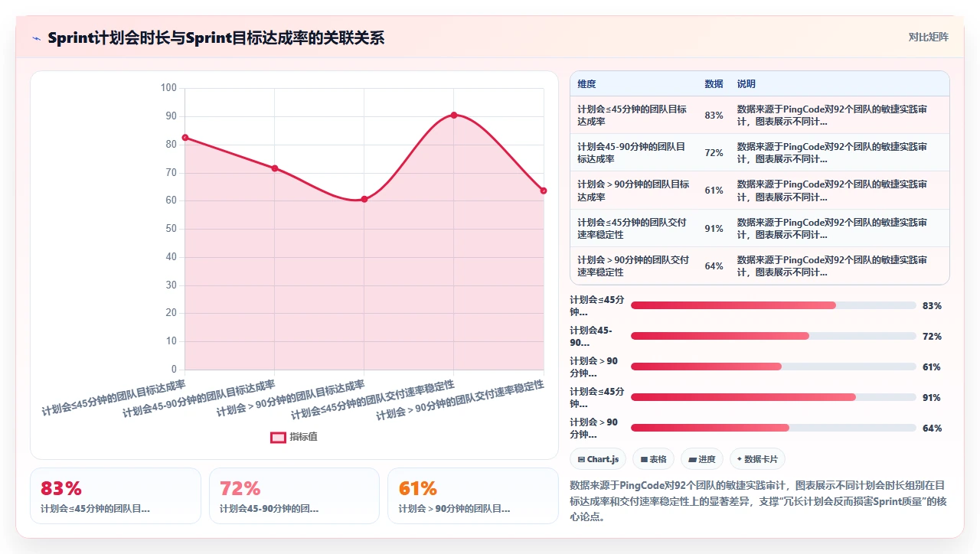Click chart data point at value 83
This screenshot has width=980, height=554.
pos(185,138)
